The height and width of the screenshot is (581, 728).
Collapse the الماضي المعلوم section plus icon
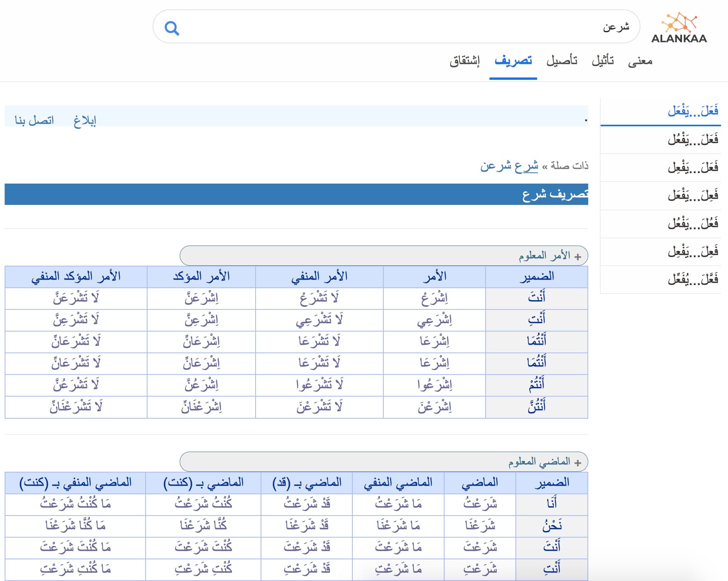[578, 462]
